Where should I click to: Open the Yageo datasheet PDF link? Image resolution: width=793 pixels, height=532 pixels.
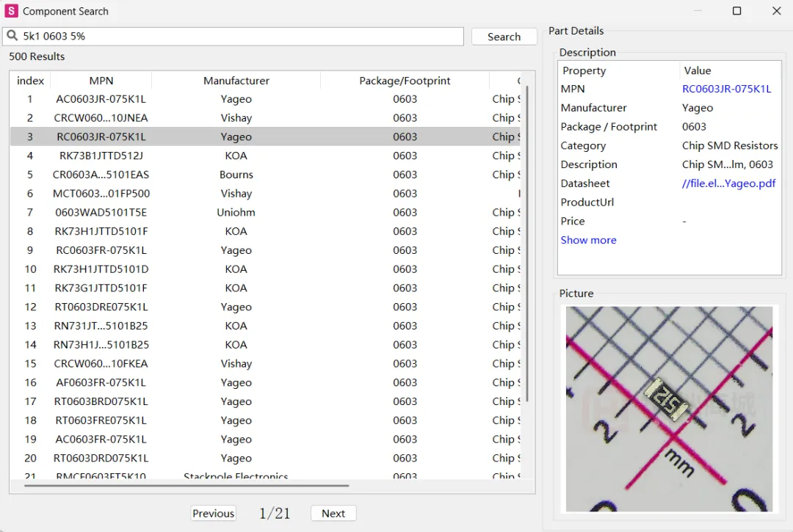728,183
